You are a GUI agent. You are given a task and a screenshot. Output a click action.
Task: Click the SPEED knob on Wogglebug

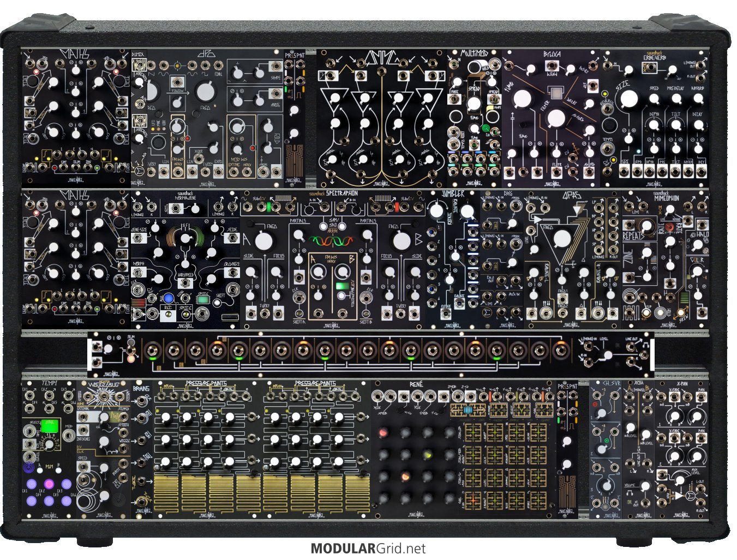pyautogui.click(x=104, y=468)
